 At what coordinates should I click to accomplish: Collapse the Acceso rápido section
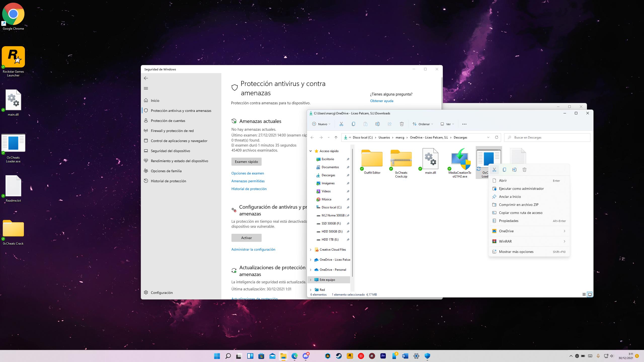[x=310, y=151]
